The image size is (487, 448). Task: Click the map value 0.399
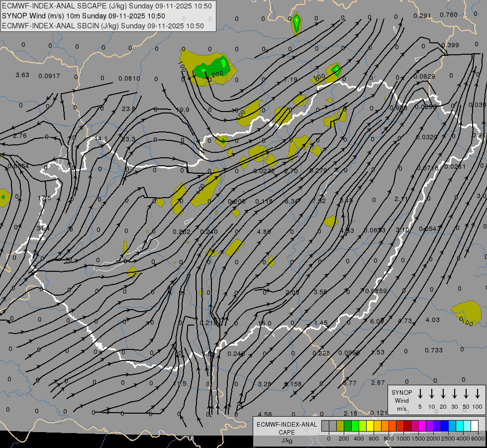point(450,45)
